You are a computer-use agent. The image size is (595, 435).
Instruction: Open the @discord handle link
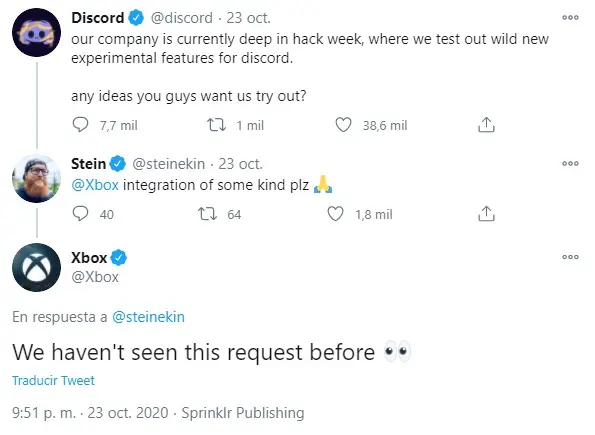[x=182, y=18]
